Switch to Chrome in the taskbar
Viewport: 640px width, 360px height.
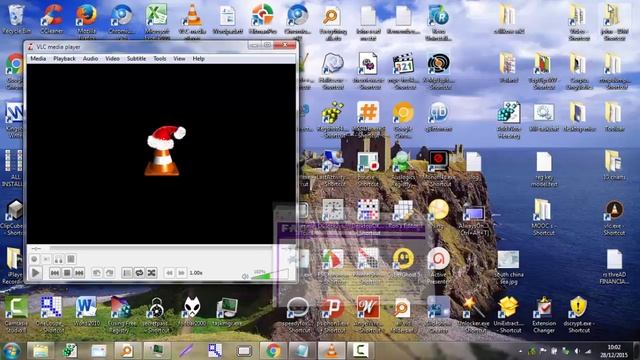click(x=273, y=351)
